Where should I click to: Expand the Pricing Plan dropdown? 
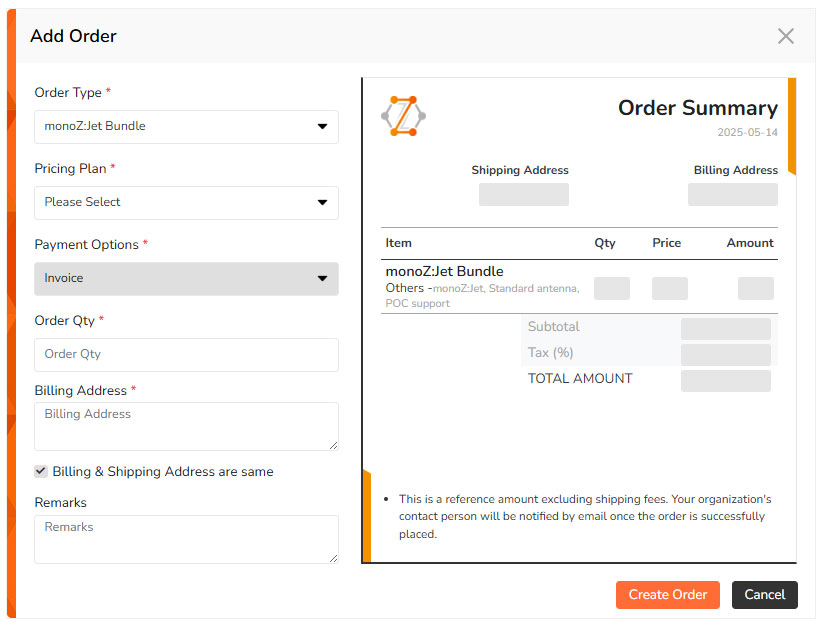[186, 202]
